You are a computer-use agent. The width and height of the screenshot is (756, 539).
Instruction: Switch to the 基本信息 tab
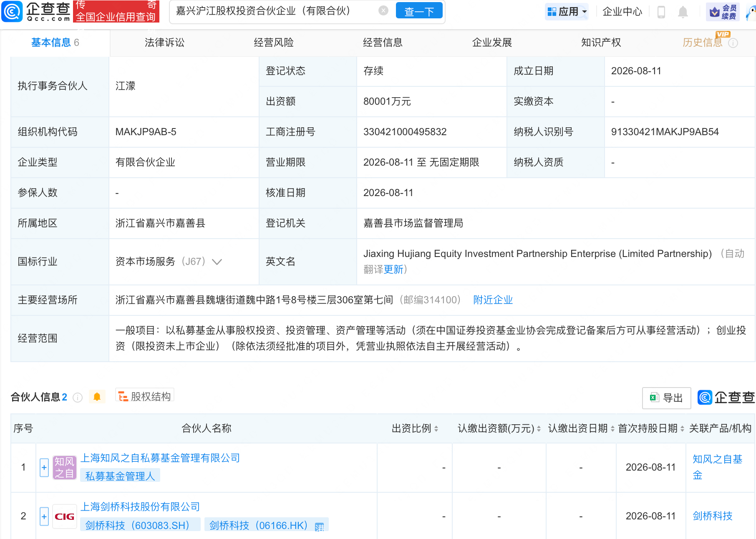pyautogui.click(x=55, y=43)
